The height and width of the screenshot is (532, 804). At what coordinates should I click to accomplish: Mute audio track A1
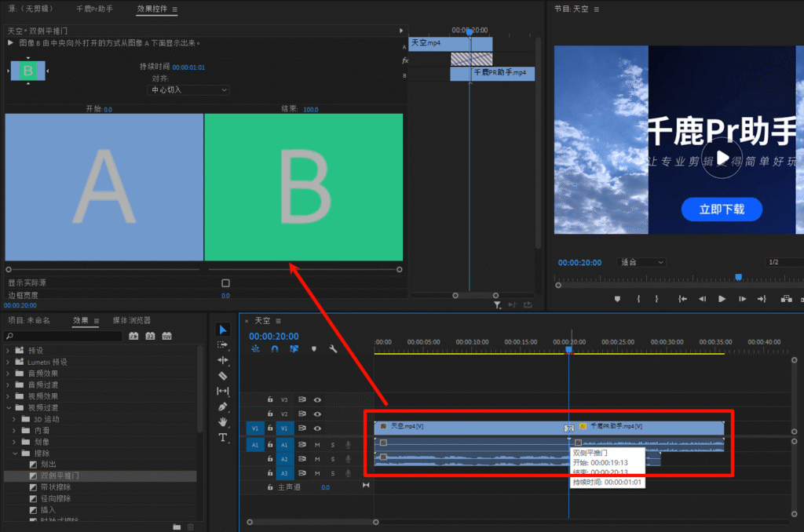(317, 444)
